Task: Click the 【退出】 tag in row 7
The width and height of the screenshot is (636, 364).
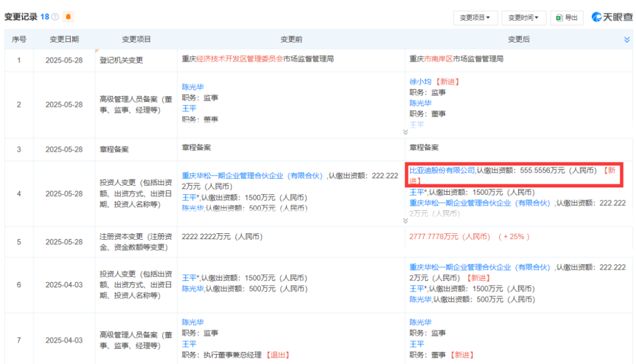Action: (x=279, y=355)
